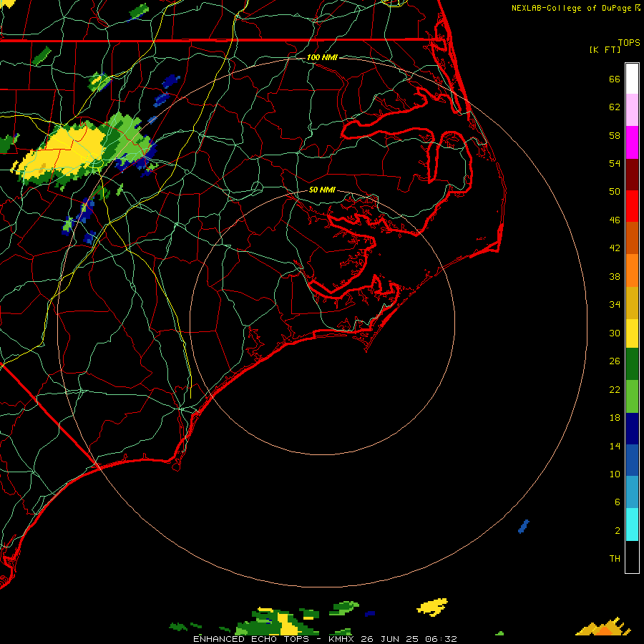Click the '[K FT]' units label

pos(605,49)
